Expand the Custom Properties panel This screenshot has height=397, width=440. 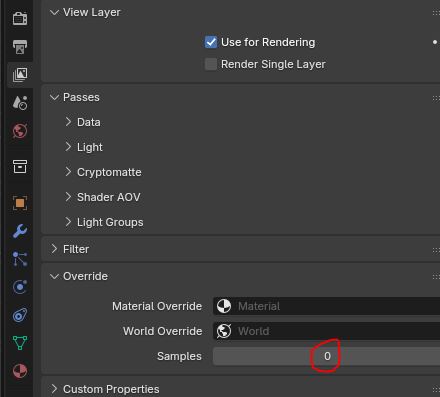coord(54,389)
